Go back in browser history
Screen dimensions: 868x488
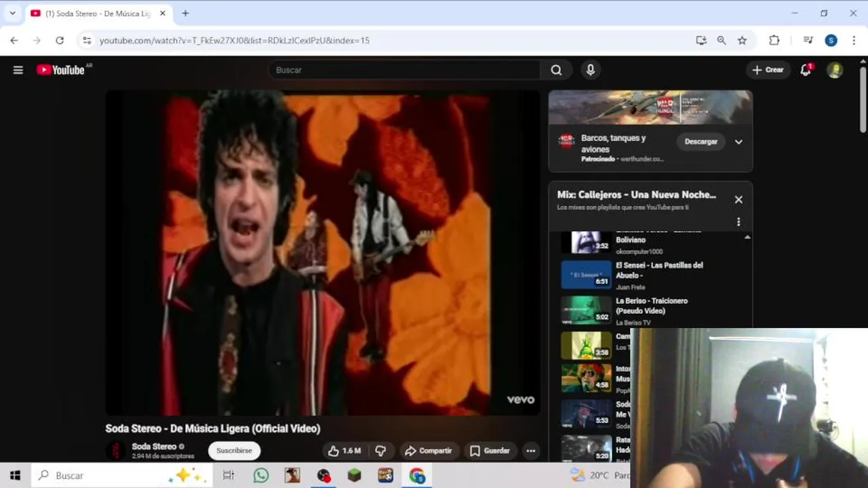pos(14,41)
